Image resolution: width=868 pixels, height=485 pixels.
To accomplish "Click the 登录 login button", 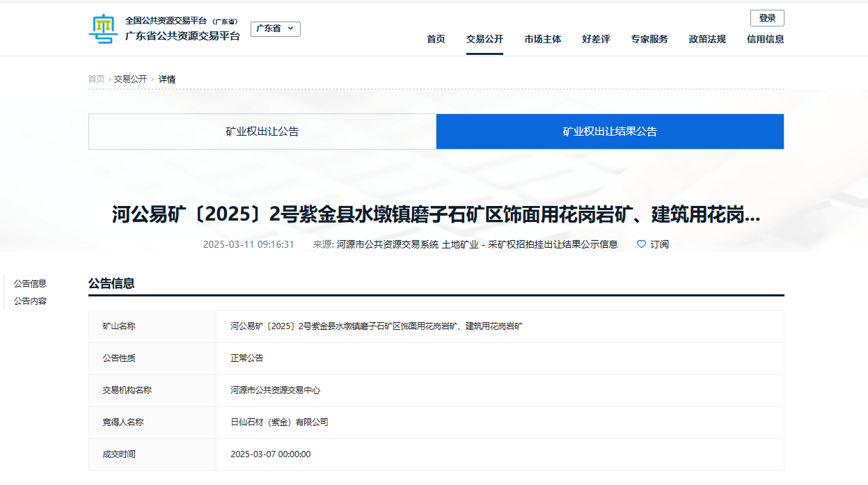I will [767, 18].
